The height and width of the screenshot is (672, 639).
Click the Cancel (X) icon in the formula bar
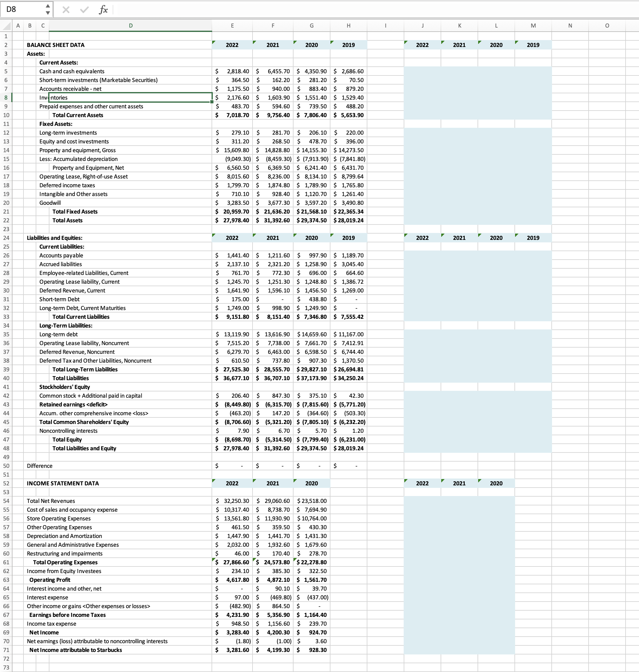66,9
